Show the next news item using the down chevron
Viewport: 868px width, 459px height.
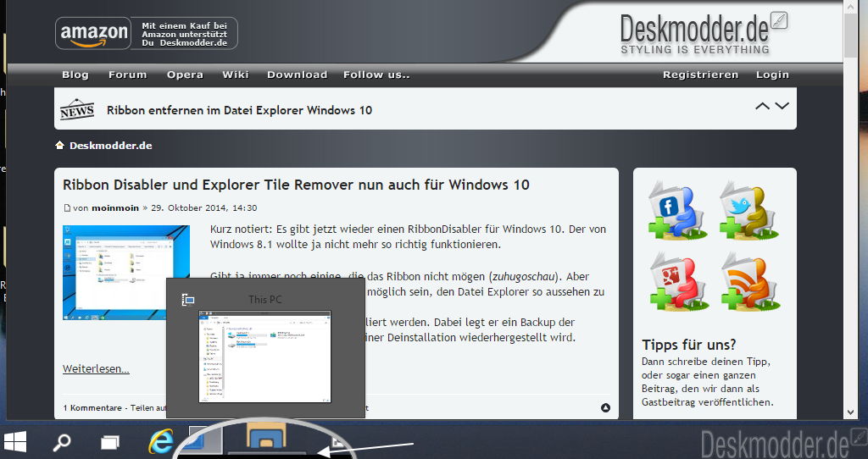pyautogui.click(x=782, y=106)
